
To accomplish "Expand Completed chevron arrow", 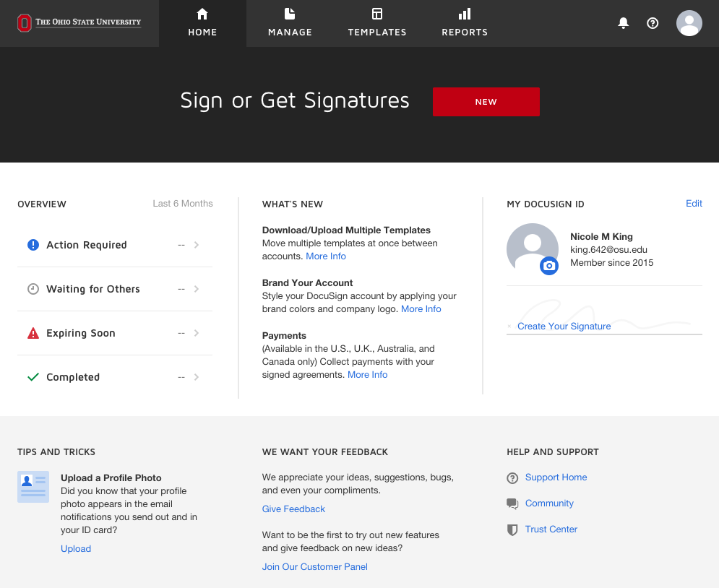I will (x=197, y=377).
